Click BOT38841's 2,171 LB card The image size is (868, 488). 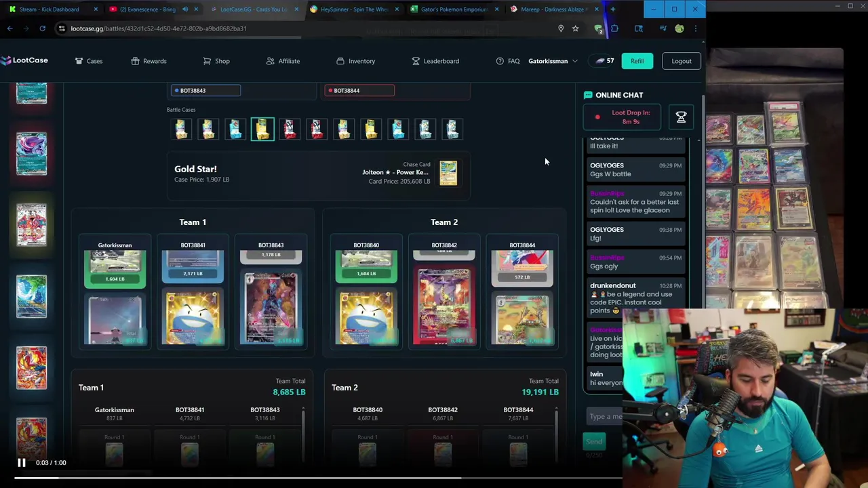[193, 266]
